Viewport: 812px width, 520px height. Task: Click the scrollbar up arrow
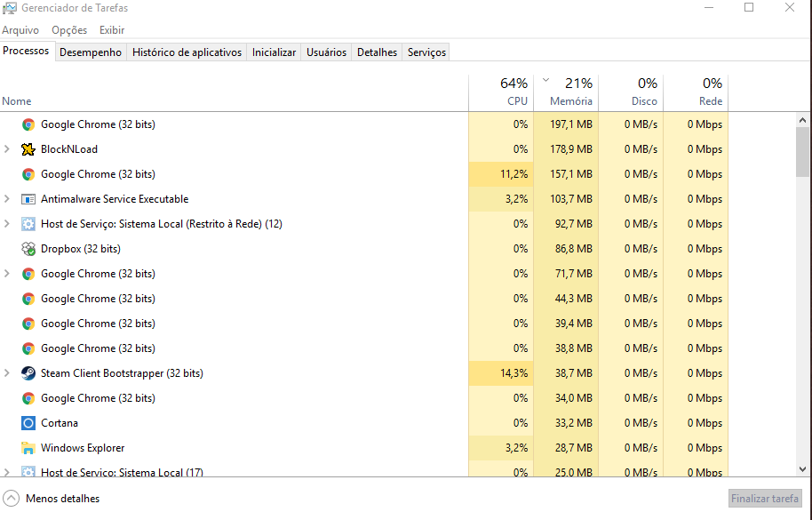click(x=803, y=120)
